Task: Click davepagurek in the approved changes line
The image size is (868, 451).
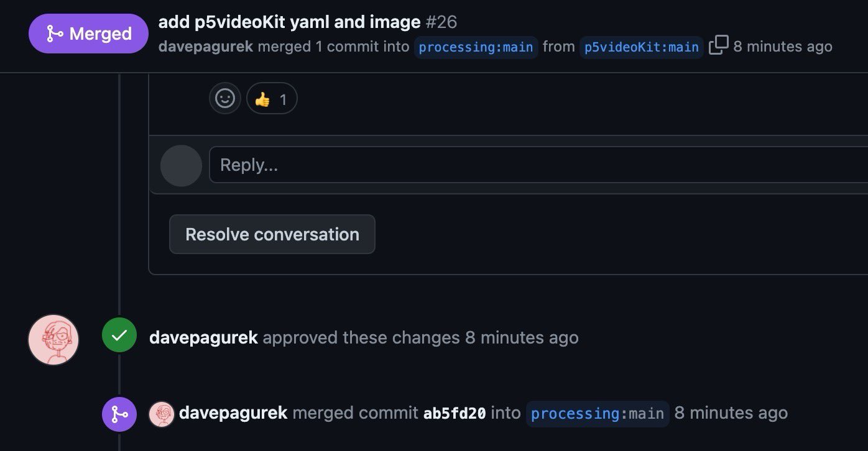Action: coord(203,337)
